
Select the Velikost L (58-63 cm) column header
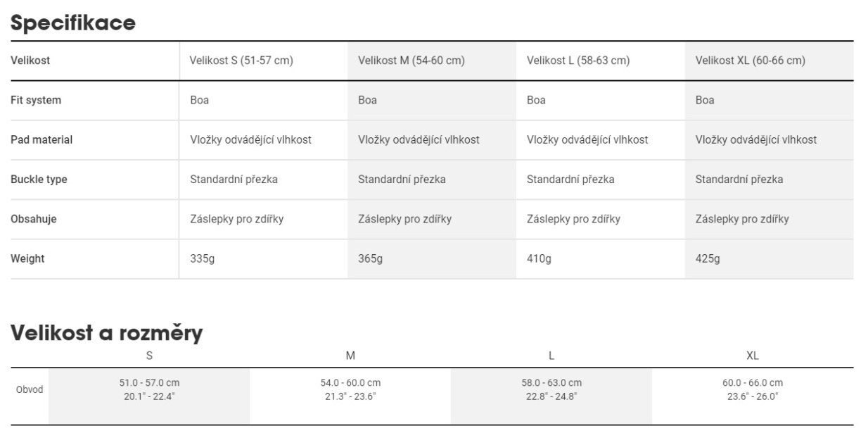click(x=577, y=61)
